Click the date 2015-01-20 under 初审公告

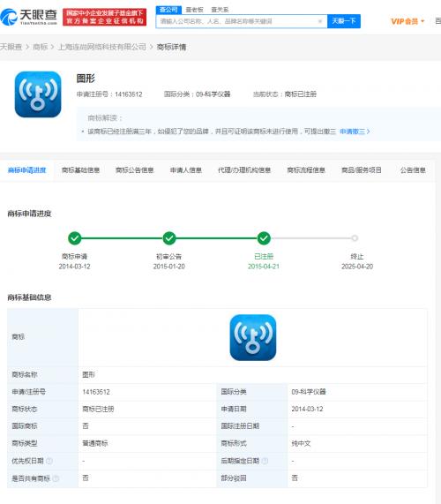(x=169, y=267)
